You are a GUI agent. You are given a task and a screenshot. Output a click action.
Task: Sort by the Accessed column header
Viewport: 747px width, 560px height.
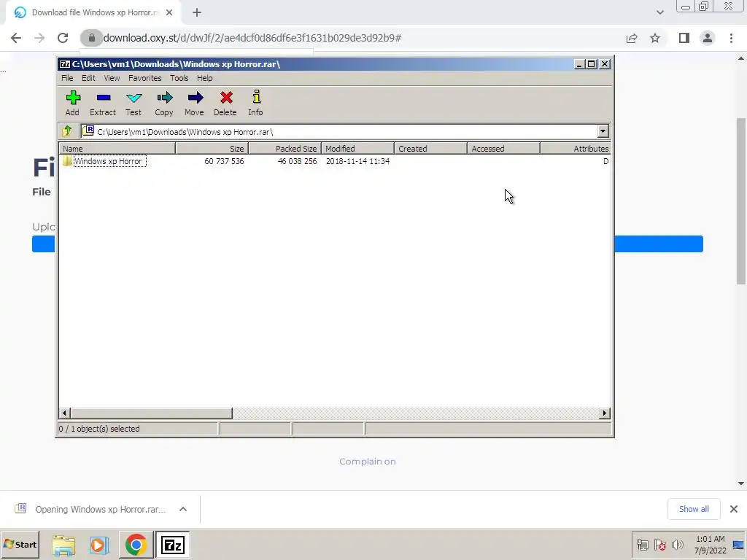click(503, 149)
